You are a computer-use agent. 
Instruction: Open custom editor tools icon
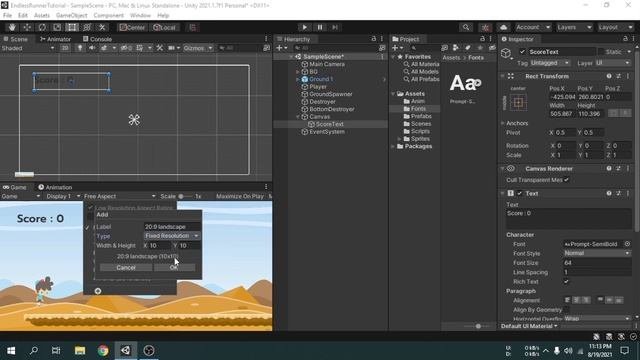click(x=102, y=27)
